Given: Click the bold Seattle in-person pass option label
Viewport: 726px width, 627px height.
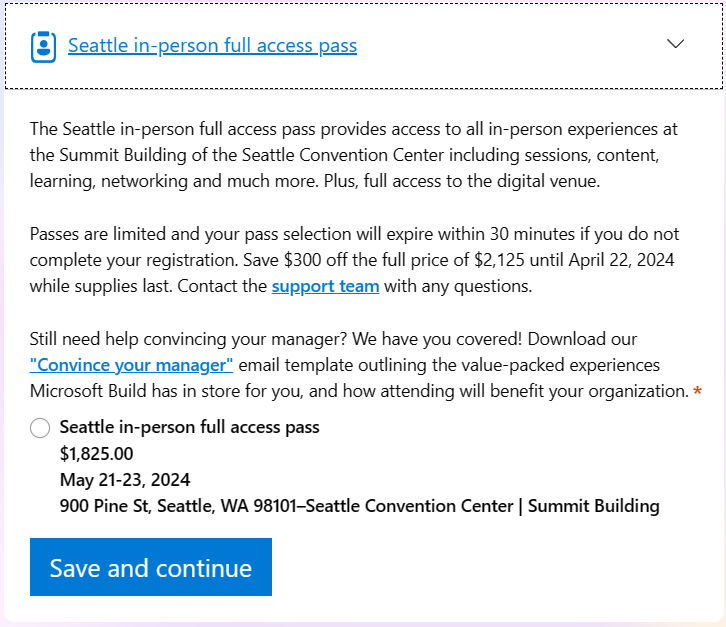Looking at the screenshot, I should pyautogui.click(x=190, y=427).
